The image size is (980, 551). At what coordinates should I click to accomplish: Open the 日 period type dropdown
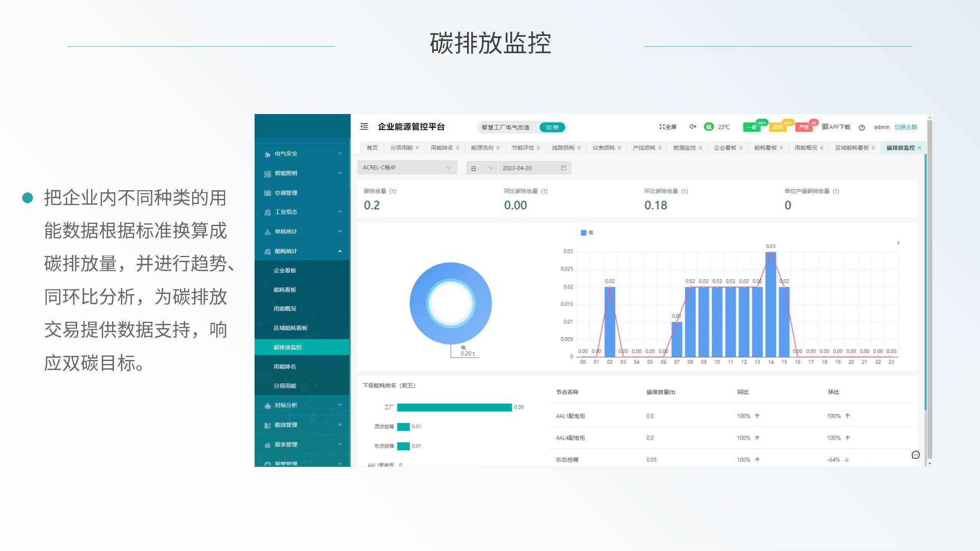(x=481, y=168)
